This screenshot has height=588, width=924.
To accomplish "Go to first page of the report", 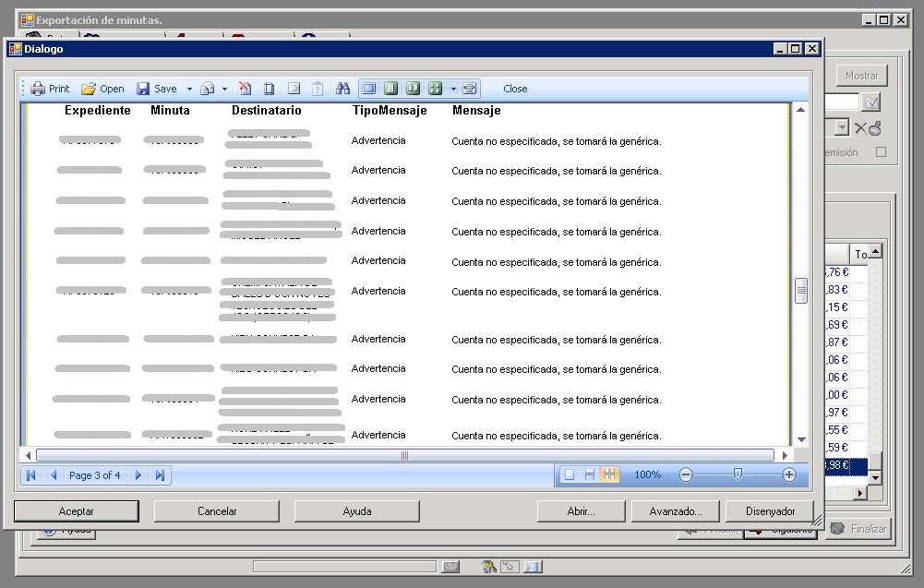I will (x=31, y=475).
